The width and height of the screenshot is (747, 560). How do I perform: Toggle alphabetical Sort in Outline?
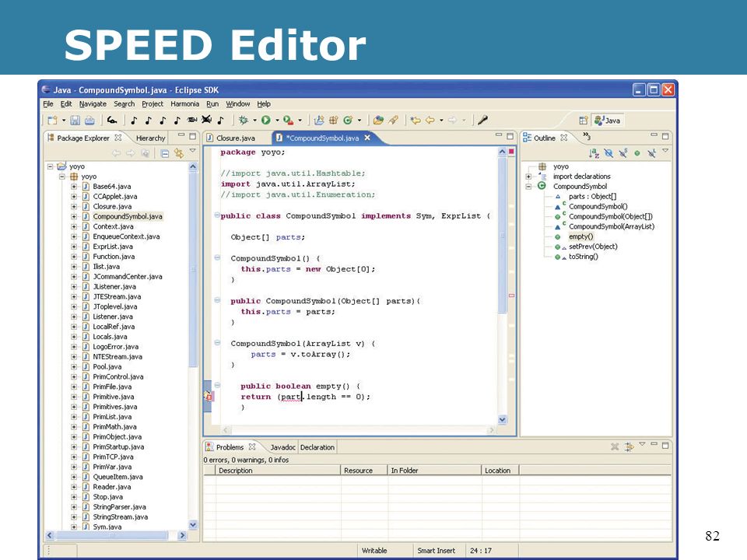594,153
